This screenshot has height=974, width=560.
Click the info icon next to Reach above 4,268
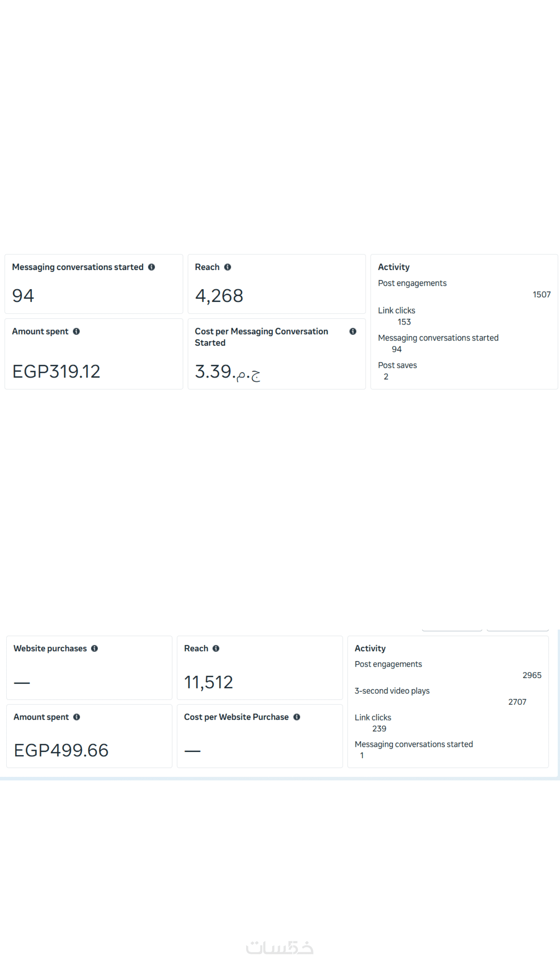tap(228, 267)
